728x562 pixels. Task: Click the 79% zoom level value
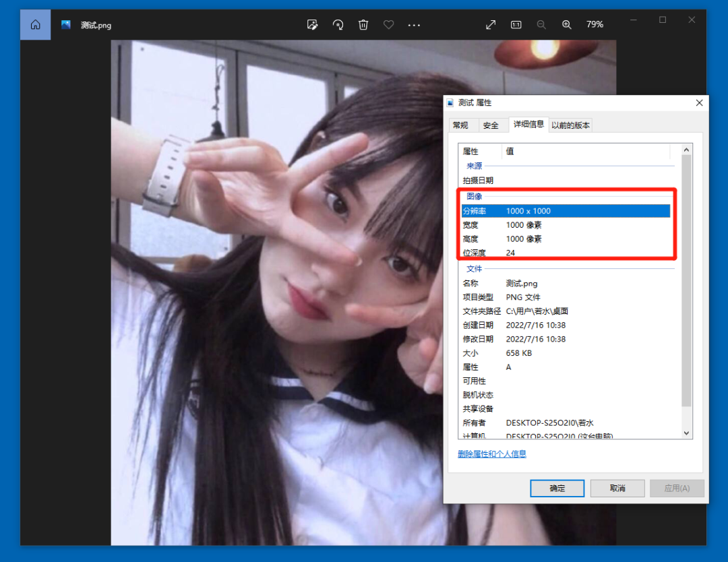click(x=595, y=25)
